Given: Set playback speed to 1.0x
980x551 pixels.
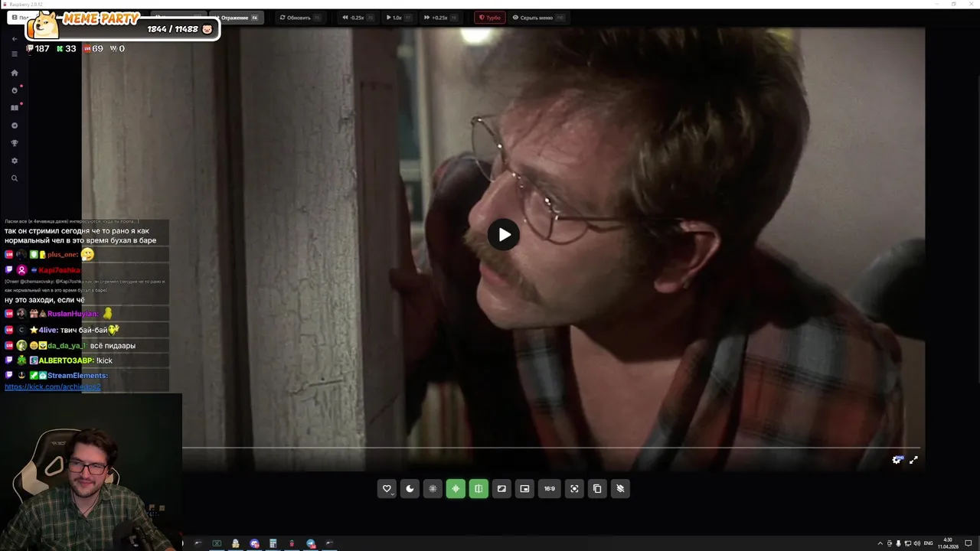Looking at the screenshot, I should (398, 18).
